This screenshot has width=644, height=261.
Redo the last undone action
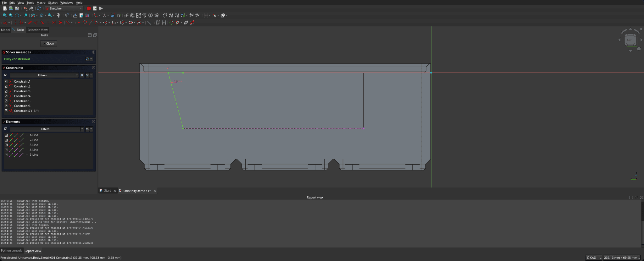coord(31,8)
